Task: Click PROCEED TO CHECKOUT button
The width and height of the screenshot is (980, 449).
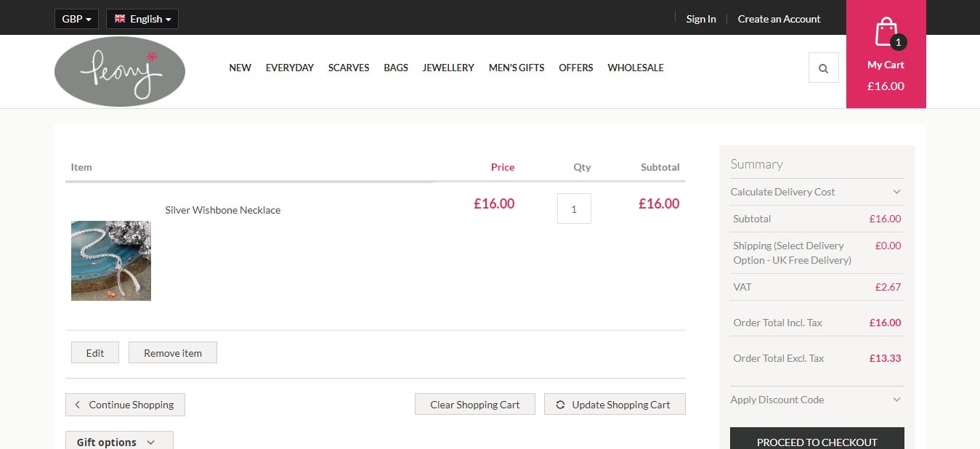Action: point(817,440)
